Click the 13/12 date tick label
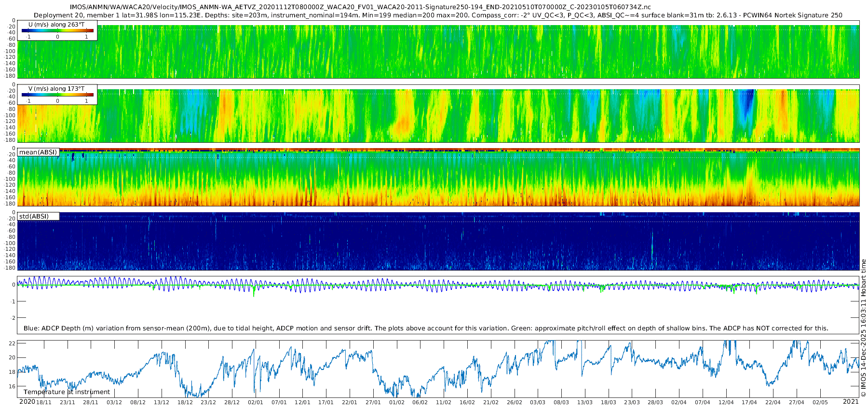Image resolution: width=868 pixels, height=410 pixels. pyautogui.click(x=162, y=402)
